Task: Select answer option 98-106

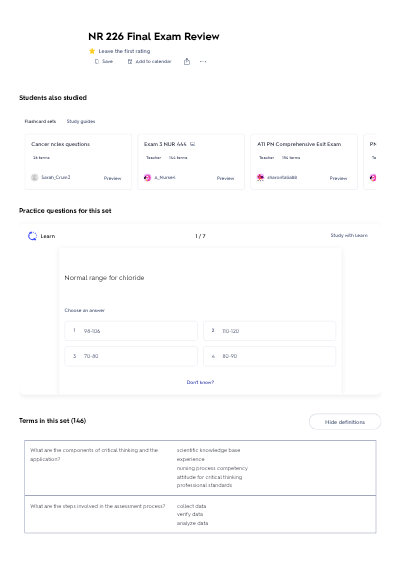Action: [131, 331]
